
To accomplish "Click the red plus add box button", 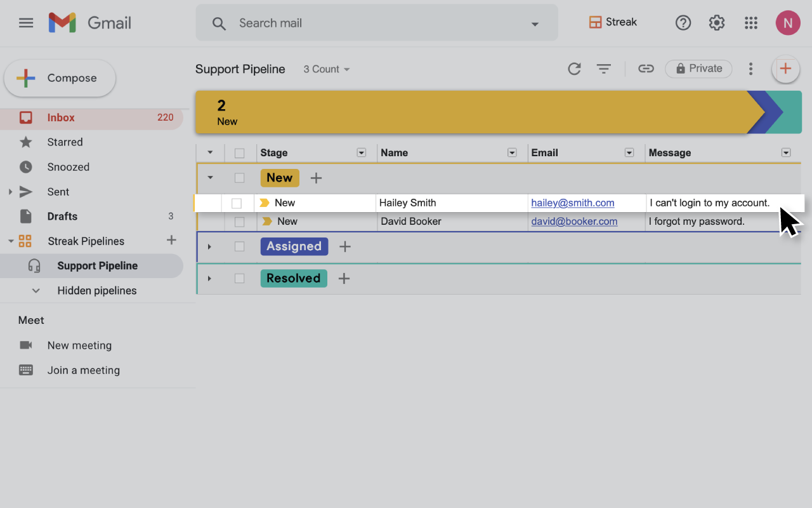I will pyautogui.click(x=785, y=69).
